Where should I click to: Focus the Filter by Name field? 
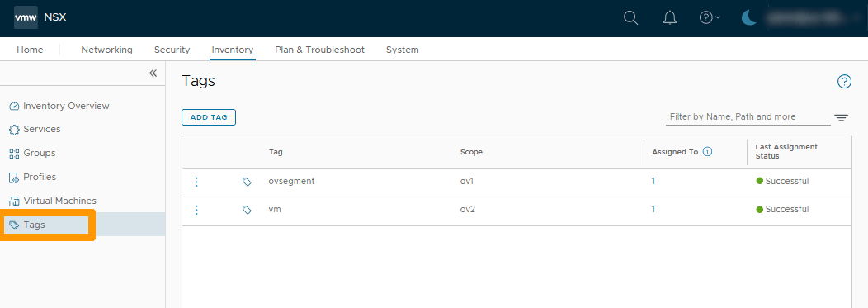coord(748,117)
